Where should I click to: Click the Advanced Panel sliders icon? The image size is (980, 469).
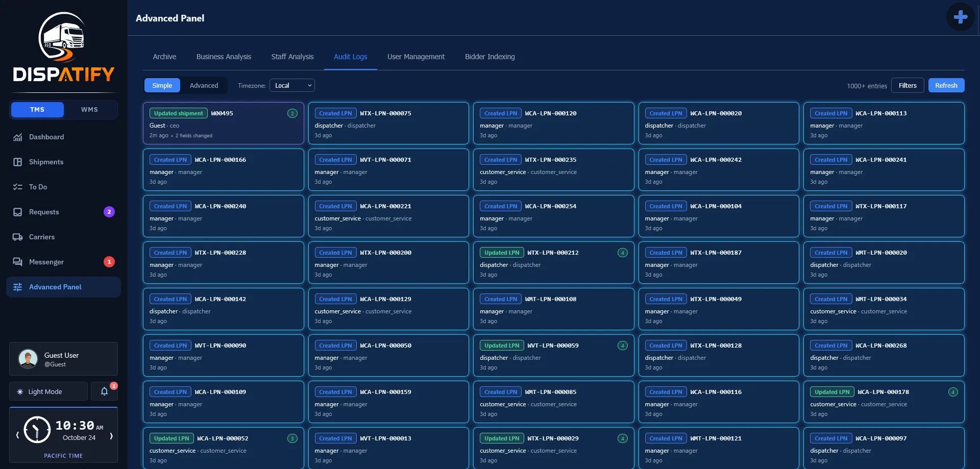[17, 287]
